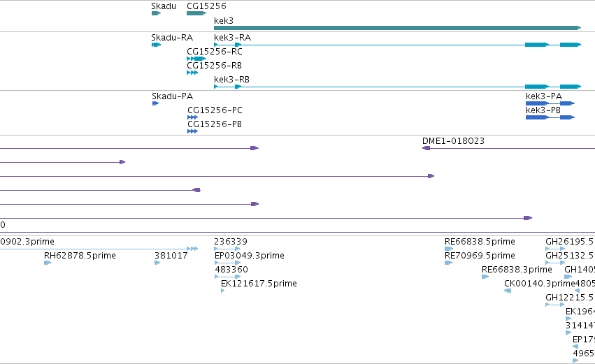Click the CG15256 gene label
Image resolution: width=595 pixels, height=364 pixels.
click(206, 6)
